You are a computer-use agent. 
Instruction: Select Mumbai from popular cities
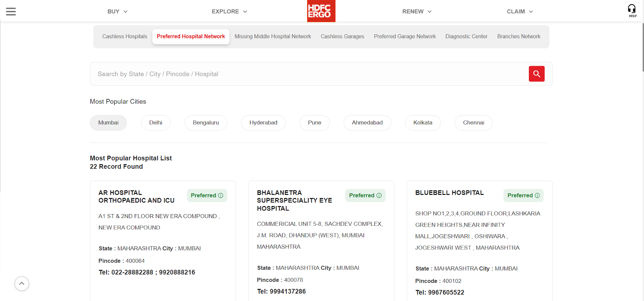coord(108,123)
